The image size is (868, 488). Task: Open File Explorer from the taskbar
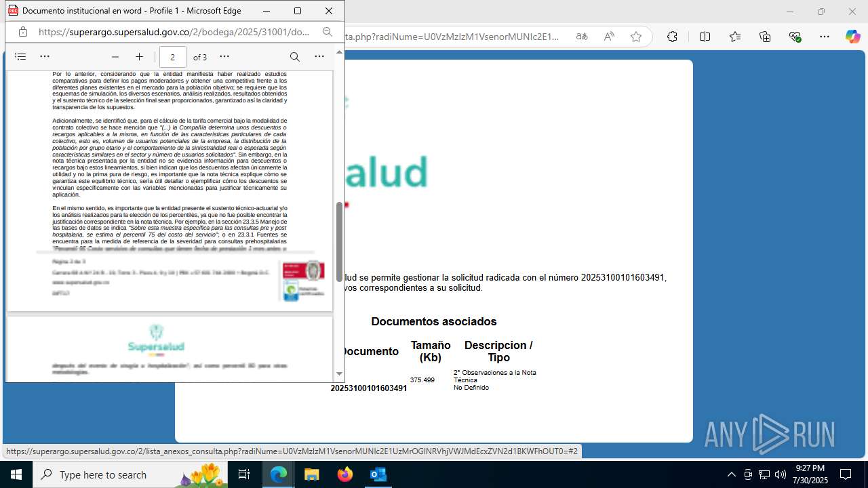click(x=312, y=474)
